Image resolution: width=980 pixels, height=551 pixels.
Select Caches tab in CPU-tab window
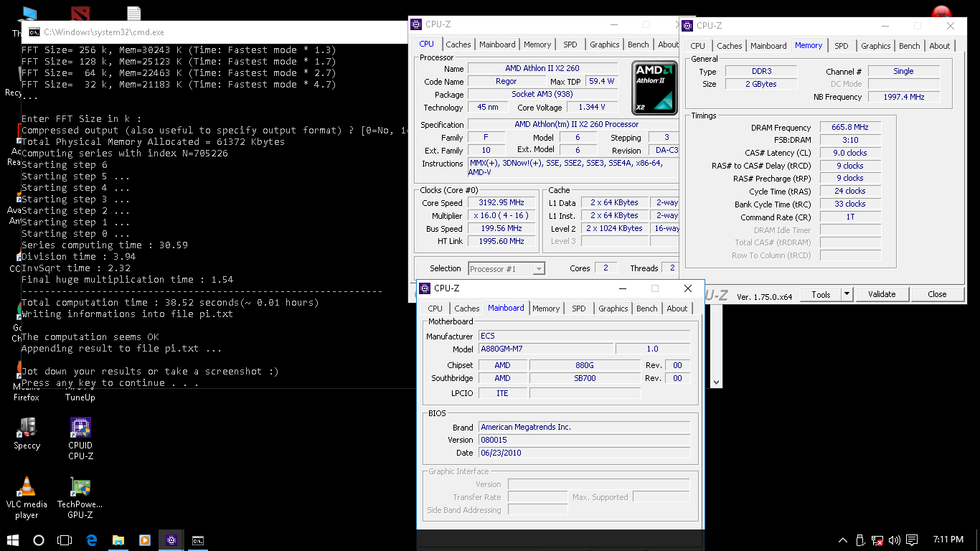(x=458, y=44)
